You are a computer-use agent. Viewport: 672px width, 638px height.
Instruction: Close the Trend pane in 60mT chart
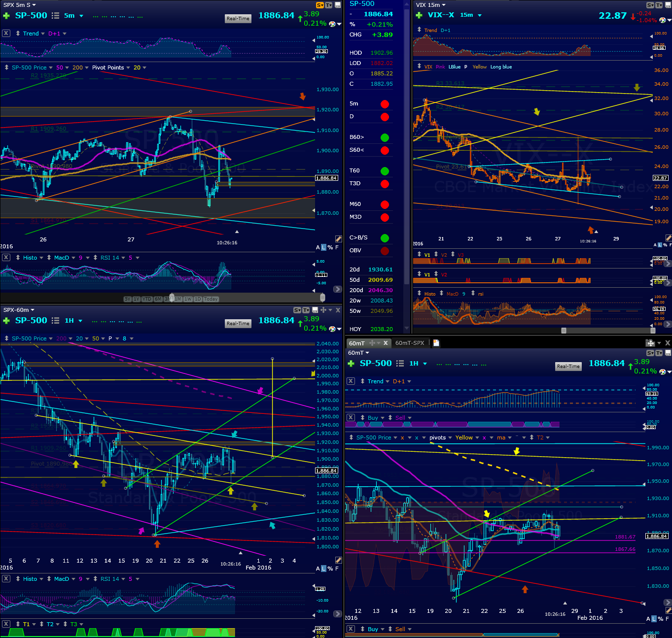click(351, 381)
